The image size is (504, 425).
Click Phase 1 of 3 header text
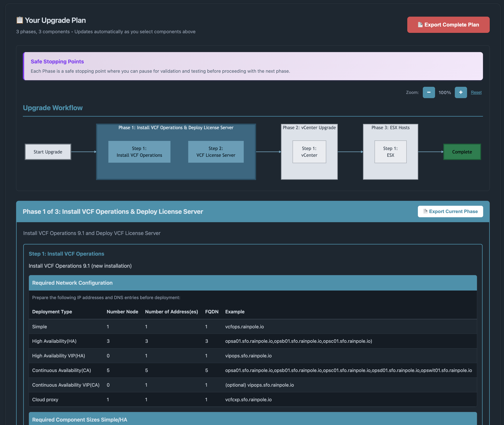tap(113, 212)
